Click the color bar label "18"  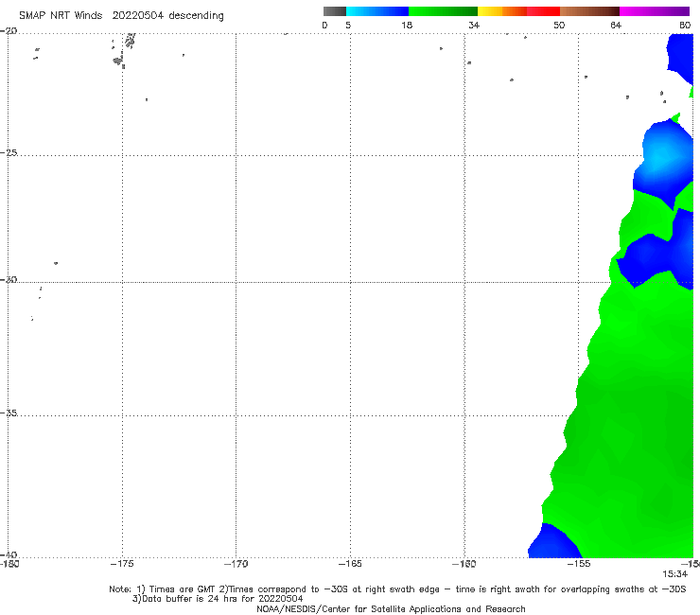tap(407, 25)
